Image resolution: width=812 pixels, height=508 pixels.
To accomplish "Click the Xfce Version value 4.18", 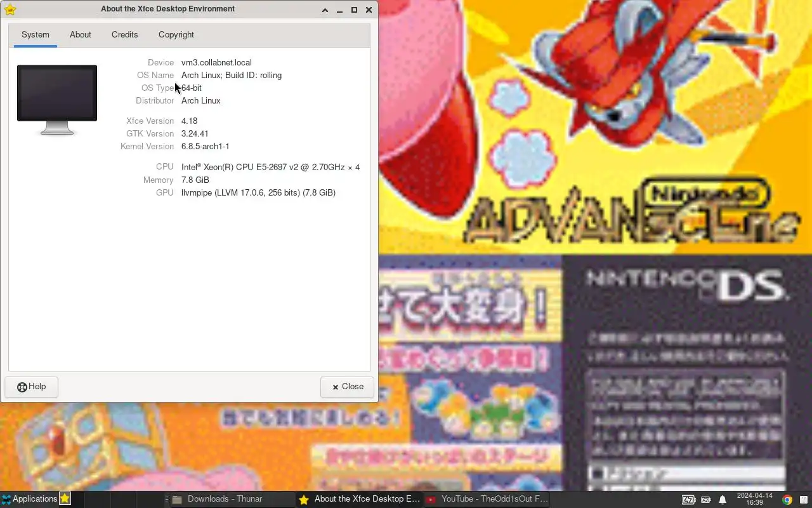I will 190,121.
